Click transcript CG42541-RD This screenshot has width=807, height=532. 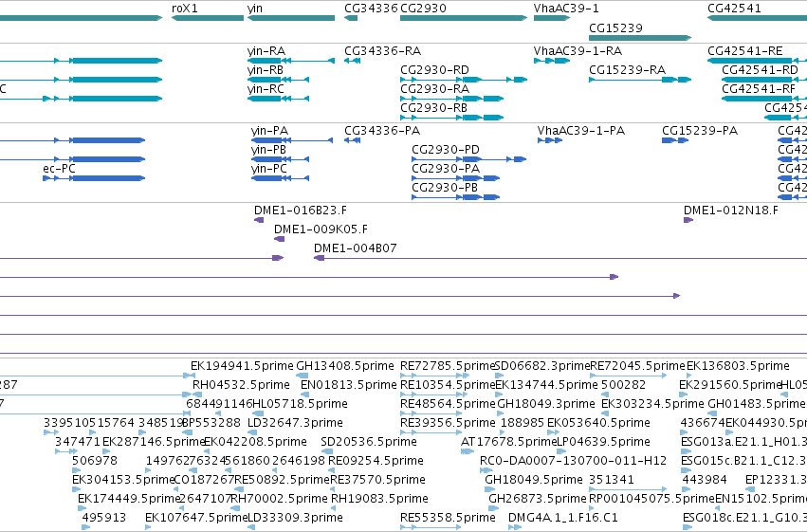pos(764,80)
